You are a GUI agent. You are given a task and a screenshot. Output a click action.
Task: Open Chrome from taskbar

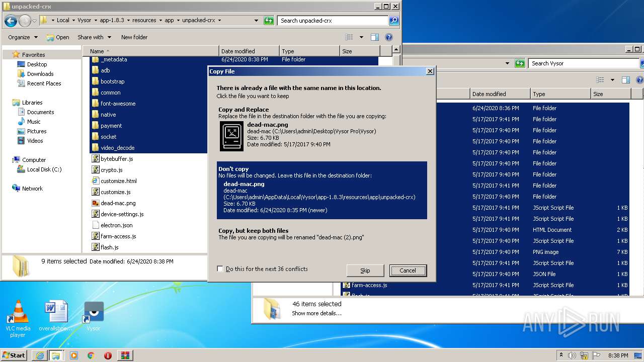point(91,355)
